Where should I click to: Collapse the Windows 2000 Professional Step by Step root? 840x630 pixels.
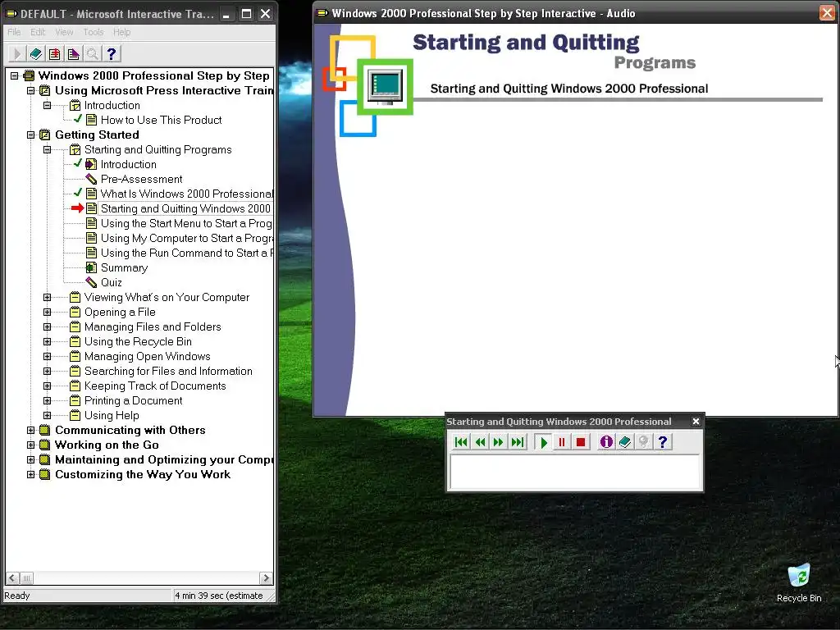pos(15,75)
